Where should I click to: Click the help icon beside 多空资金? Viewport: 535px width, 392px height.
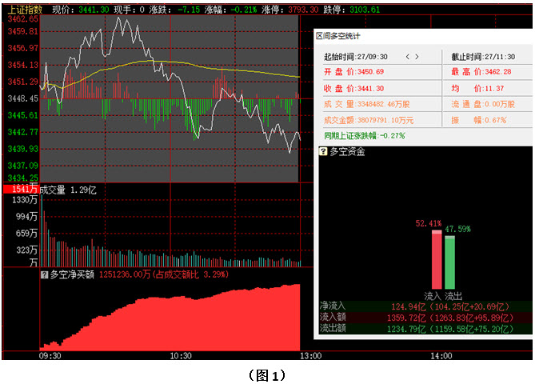(x=323, y=151)
